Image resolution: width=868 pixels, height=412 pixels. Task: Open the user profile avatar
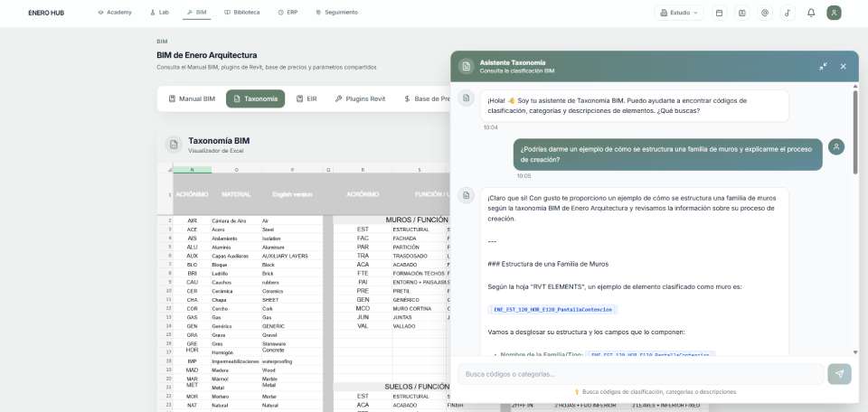click(834, 13)
